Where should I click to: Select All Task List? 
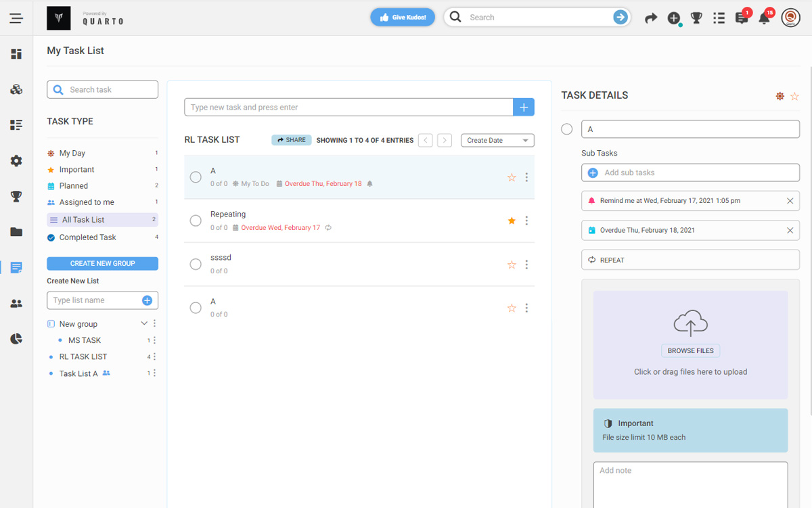[x=102, y=220]
